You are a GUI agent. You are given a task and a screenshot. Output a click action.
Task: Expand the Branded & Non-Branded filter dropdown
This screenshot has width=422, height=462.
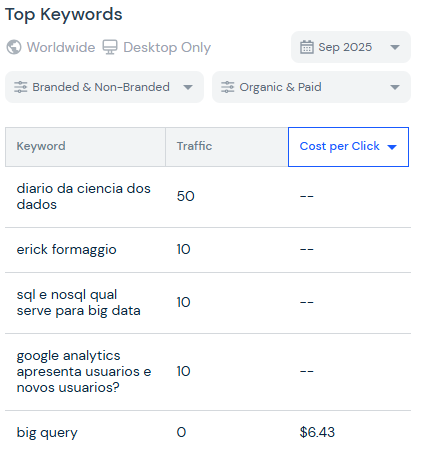[x=104, y=87]
